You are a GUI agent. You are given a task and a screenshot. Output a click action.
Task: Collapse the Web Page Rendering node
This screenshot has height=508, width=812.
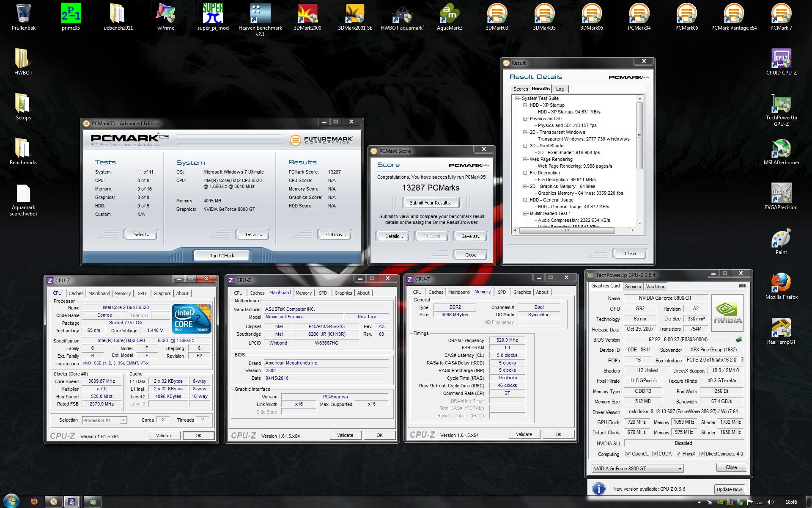coord(525,159)
